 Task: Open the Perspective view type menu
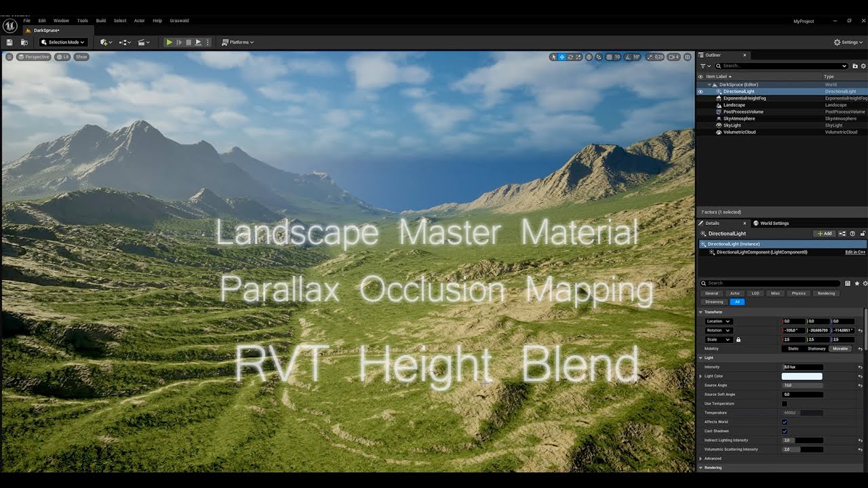click(x=34, y=57)
